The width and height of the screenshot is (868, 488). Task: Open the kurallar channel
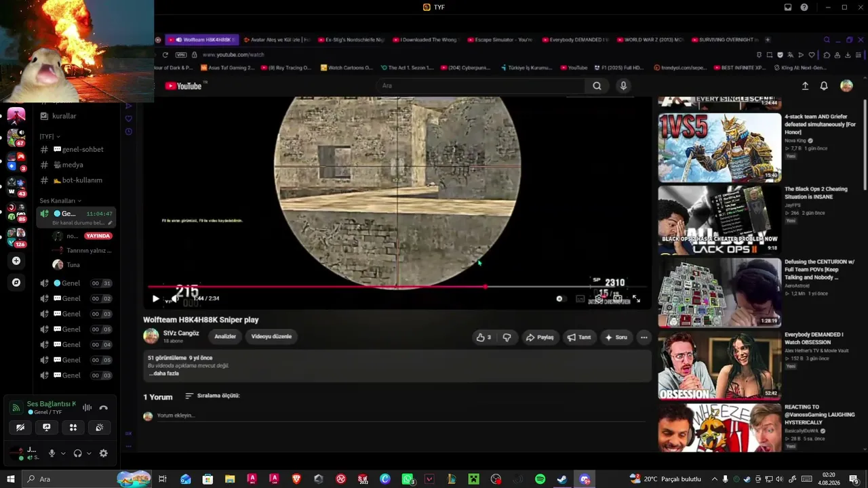click(76, 116)
